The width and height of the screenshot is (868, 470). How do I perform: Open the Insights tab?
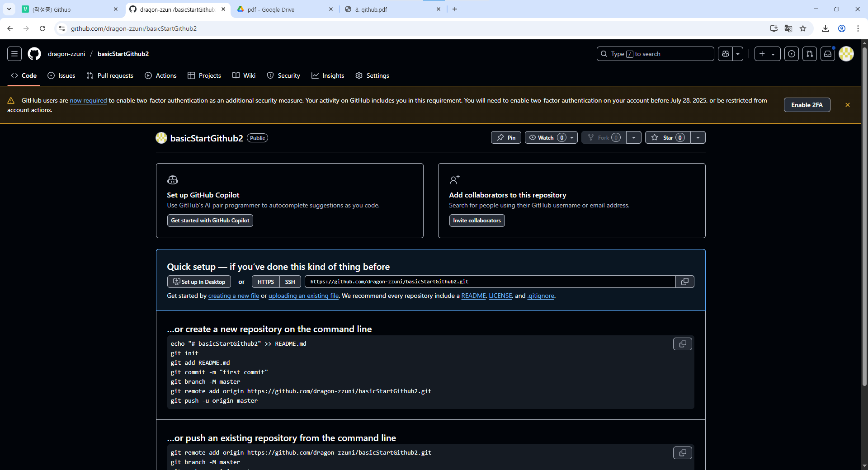tap(328, 75)
